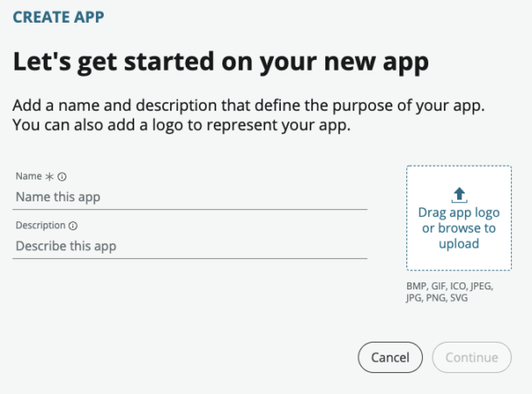Click the 'Description' field label
Image resolution: width=532 pixels, height=394 pixels.
click(40, 225)
